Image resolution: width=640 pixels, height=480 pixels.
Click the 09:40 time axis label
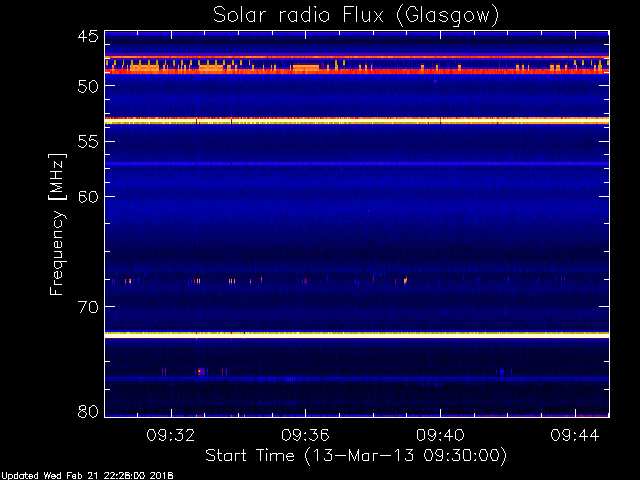(440, 435)
